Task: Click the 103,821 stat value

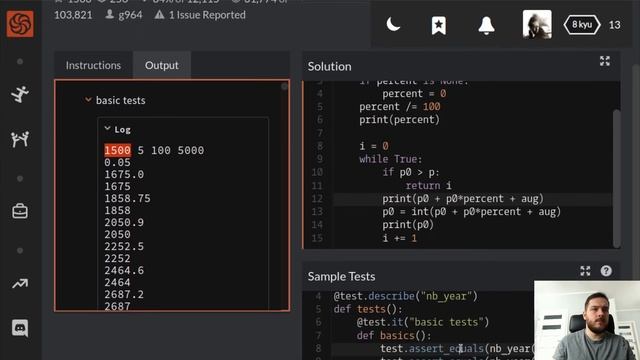Action: pos(73,15)
